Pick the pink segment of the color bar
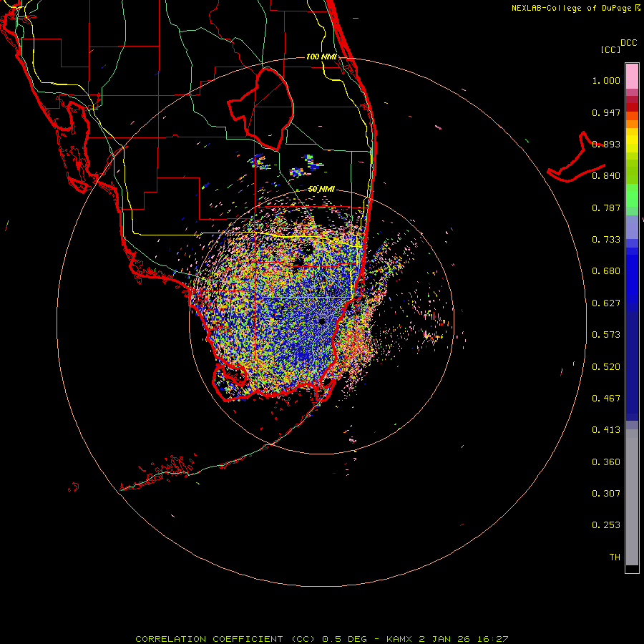 click(632, 77)
